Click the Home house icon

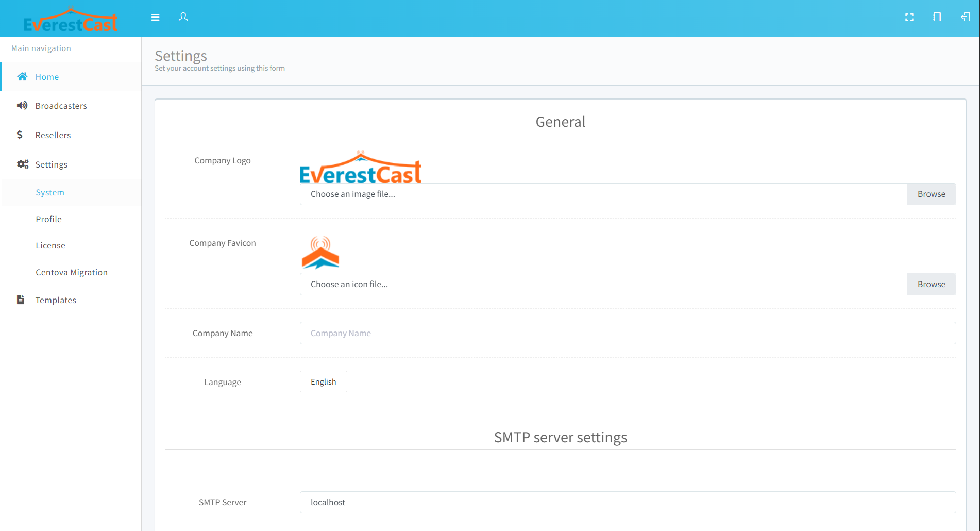(22, 77)
